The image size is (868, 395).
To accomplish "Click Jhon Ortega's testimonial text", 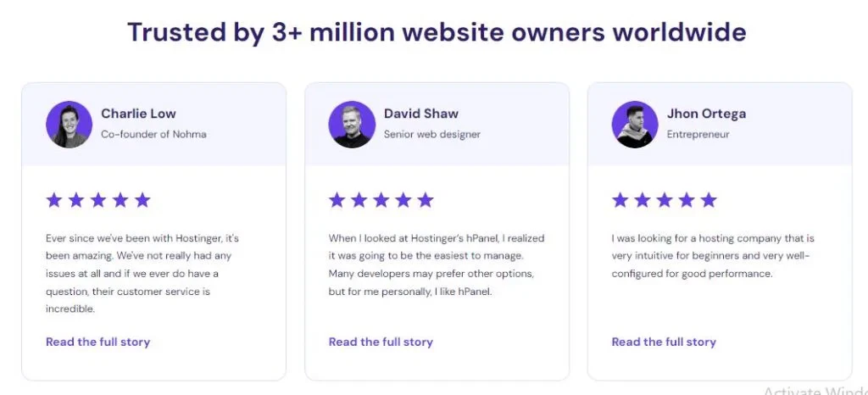I will pos(712,256).
